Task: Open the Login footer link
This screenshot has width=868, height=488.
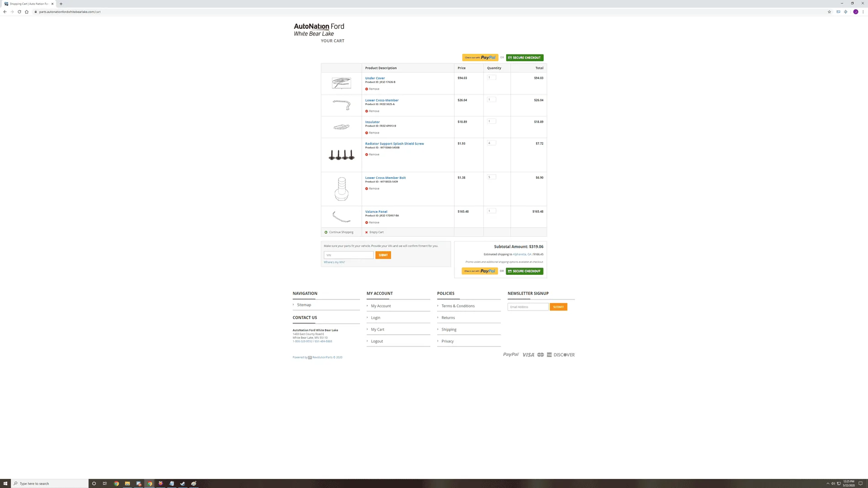Action: pyautogui.click(x=376, y=318)
